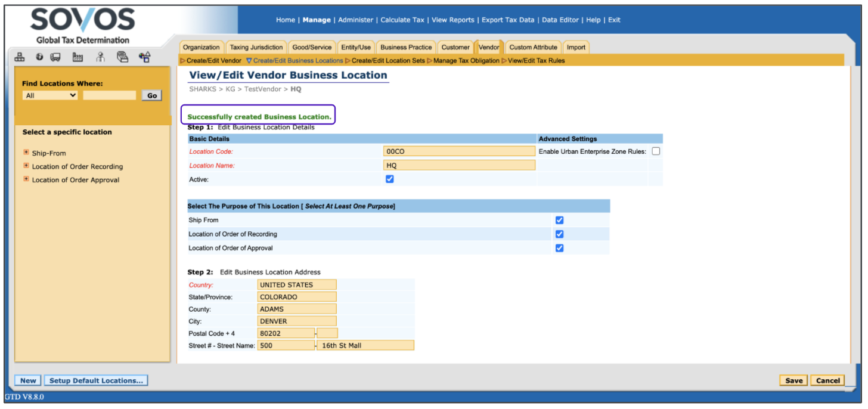The width and height of the screenshot is (868, 409).
Task: Enable Urban Enterprise Zone Rules checkbox
Action: click(656, 151)
